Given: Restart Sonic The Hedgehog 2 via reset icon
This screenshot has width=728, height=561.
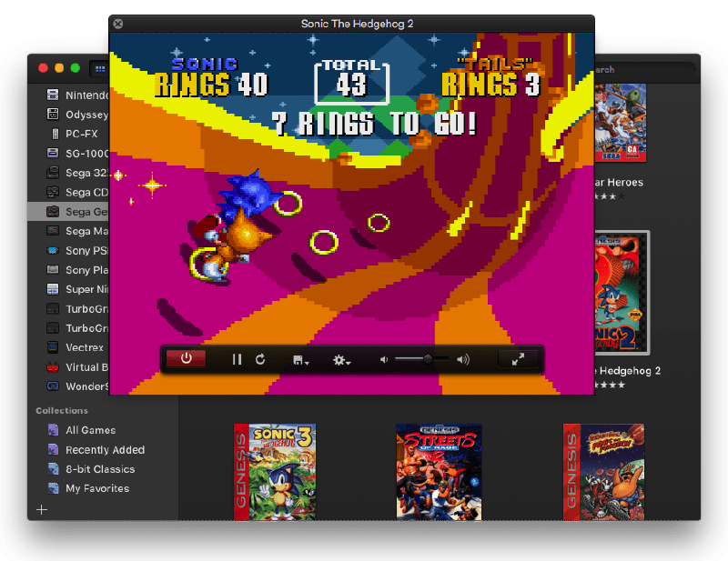Looking at the screenshot, I should click(x=260, y=358).
